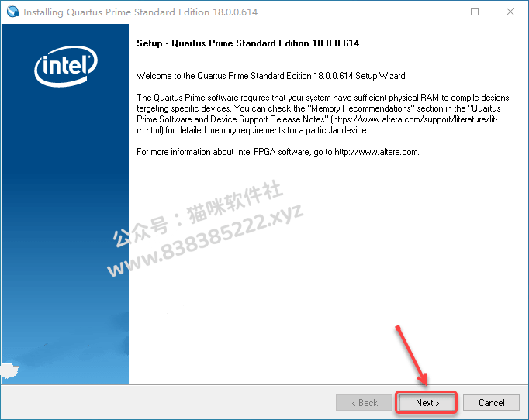Click the greyed-out Back button
Viewport: 529px width, 420px height.
coord(364,402)
